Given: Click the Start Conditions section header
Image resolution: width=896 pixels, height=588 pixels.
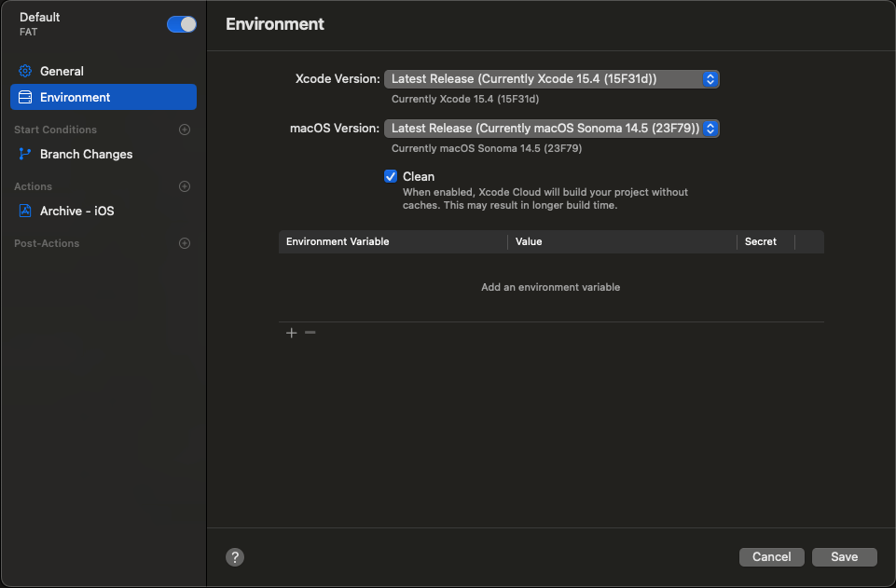Looking at the screenshot, I should coord(55,130).
